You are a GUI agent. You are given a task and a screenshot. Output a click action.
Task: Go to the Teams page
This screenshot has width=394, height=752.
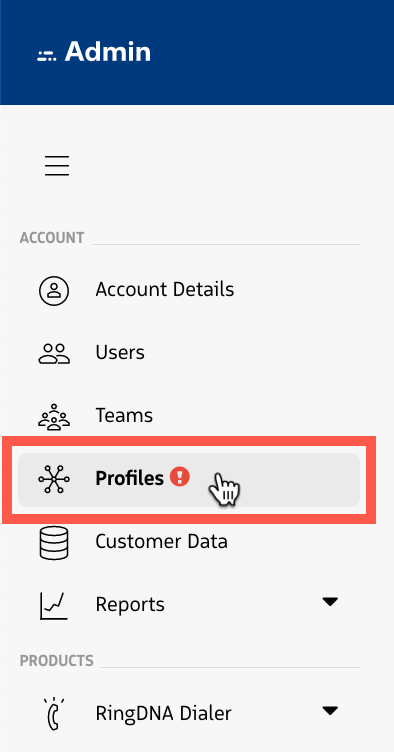pyautogui.click(x=189, y=416)
